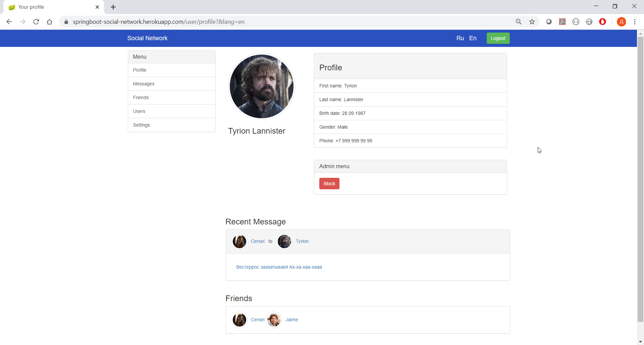Click the padlock site info icon
Viewport: 644px width, 345px height.
[x=66, y=22]
